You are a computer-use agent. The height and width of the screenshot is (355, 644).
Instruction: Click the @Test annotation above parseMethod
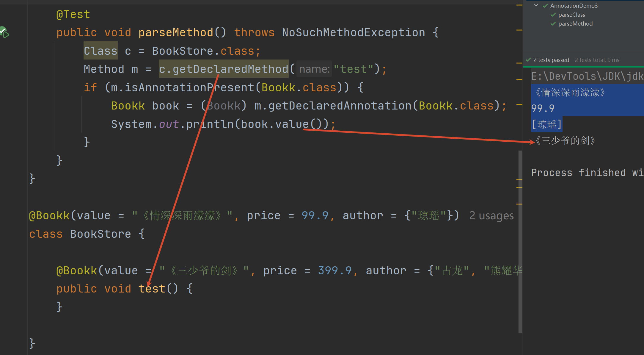[x=73, y=14]
